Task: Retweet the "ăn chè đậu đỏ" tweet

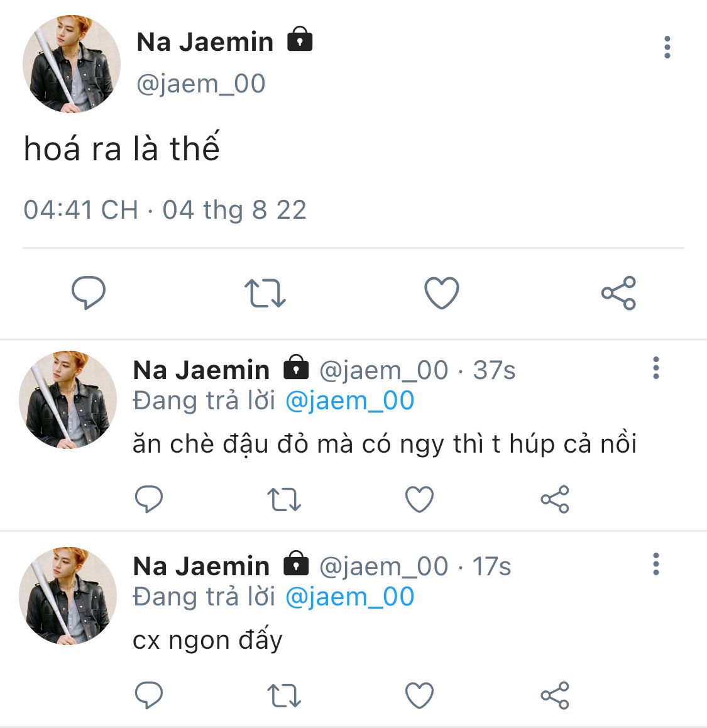Action: [284, 500]
